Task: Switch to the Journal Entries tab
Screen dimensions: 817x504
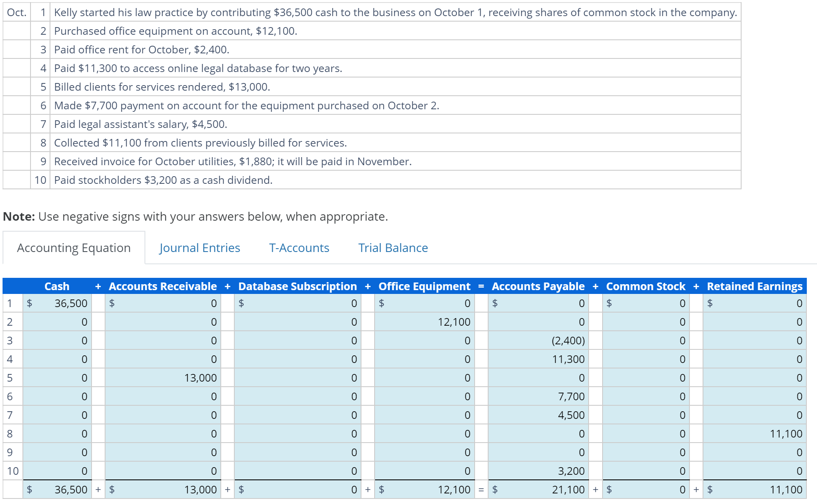Action: 200,248
